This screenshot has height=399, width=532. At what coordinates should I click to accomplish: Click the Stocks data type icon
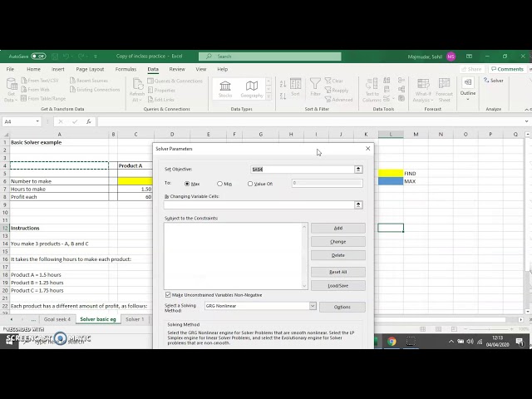[225, 89]
